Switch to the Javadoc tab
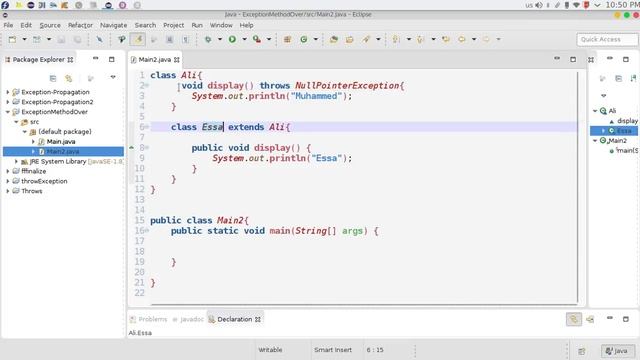Image resolution: width=640 pixels, height=360 pixels. [x=188, y=319]
